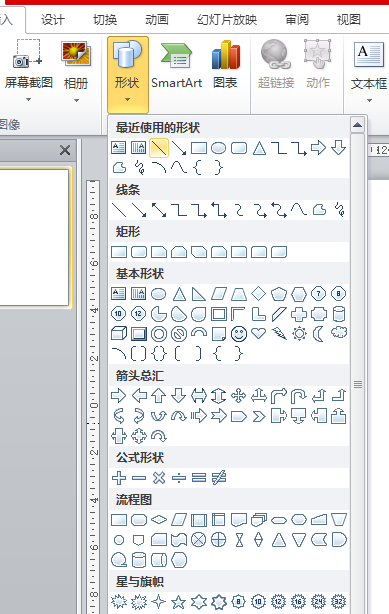
Task: Choose the circular arrow in 箭头总汇
Action: click(159, 436)
